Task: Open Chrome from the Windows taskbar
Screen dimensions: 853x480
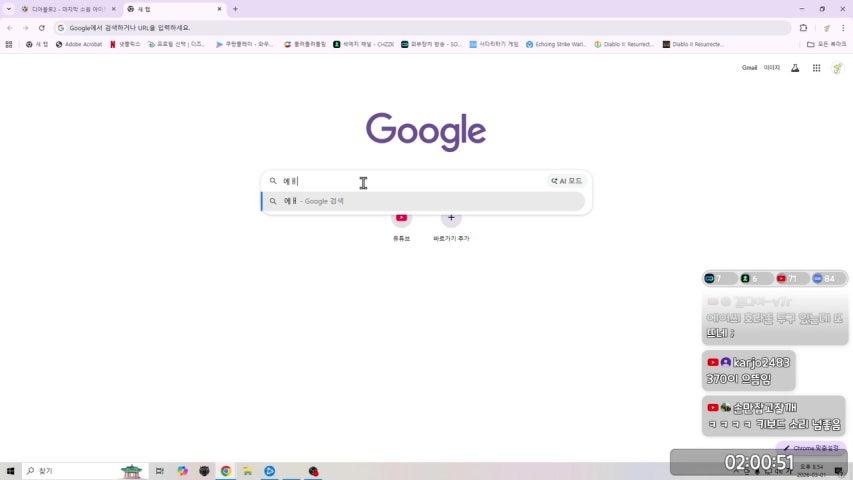Action: [226, 471]
